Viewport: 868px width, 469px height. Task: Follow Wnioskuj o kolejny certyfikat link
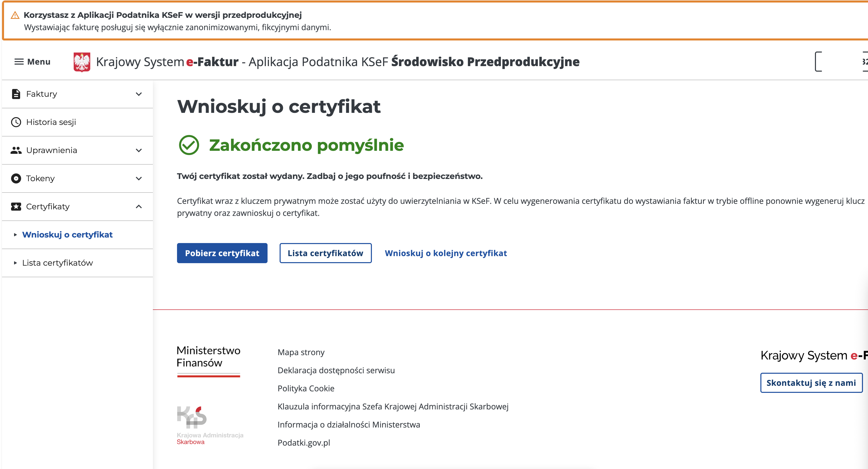[446, 253]
